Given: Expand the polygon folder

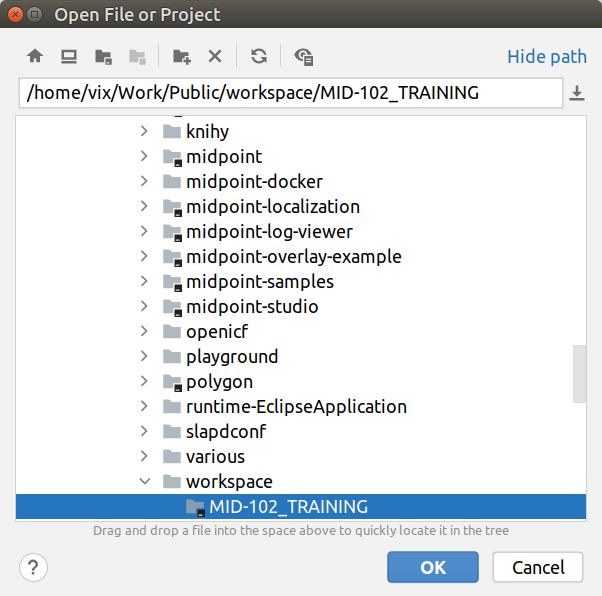Looking at the screenshot, I should point(144,381).
